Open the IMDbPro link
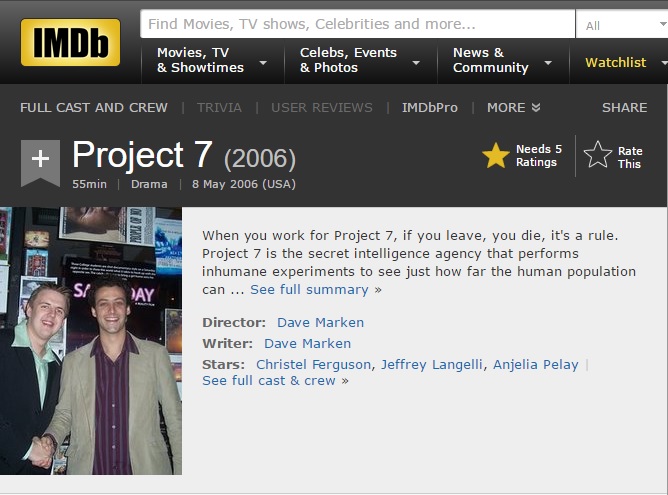The width and height of the screenshot is (668, 495). pyautogui.click(x=429, y=107)
